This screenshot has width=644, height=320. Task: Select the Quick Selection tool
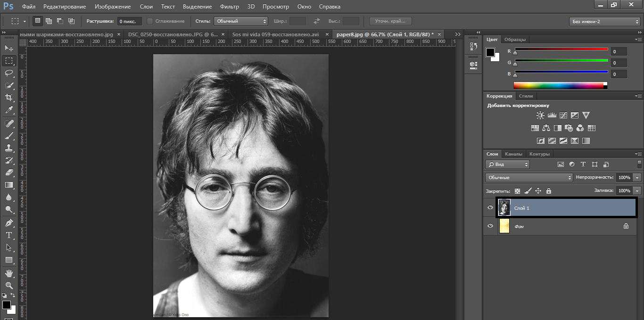click(x=9, y=85)
